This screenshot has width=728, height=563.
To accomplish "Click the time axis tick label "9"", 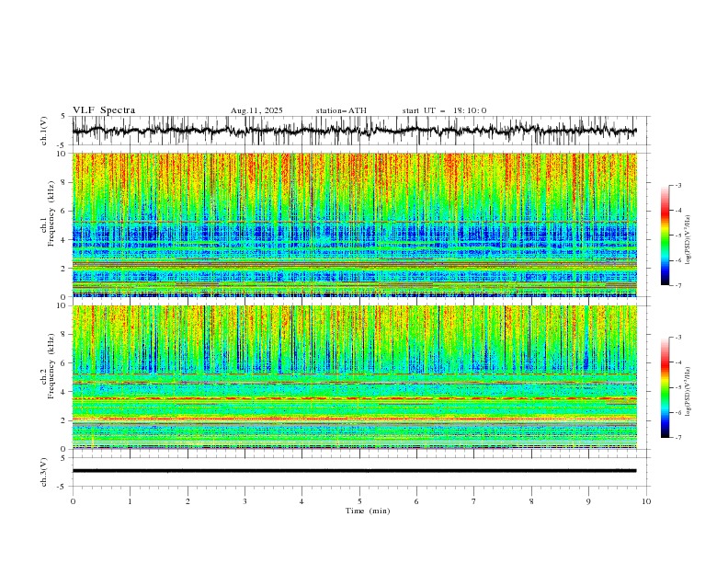I will pos(588,501).
